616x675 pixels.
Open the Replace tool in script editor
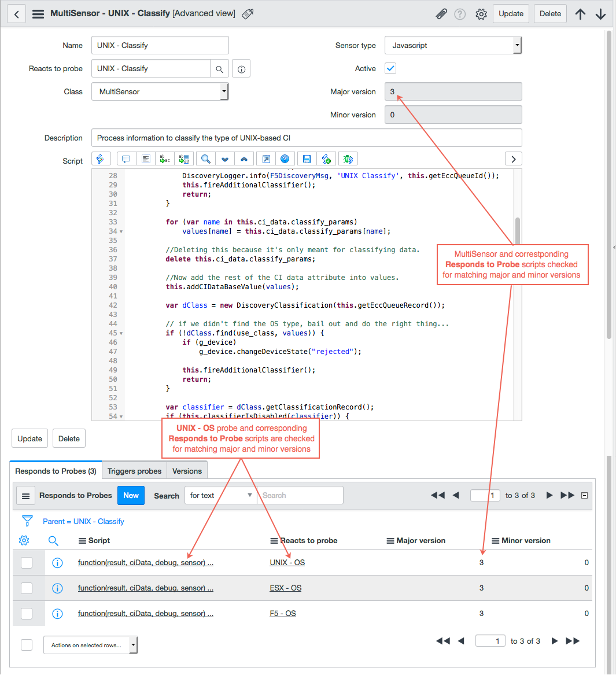pyautogui.click(x=165, y=159)
